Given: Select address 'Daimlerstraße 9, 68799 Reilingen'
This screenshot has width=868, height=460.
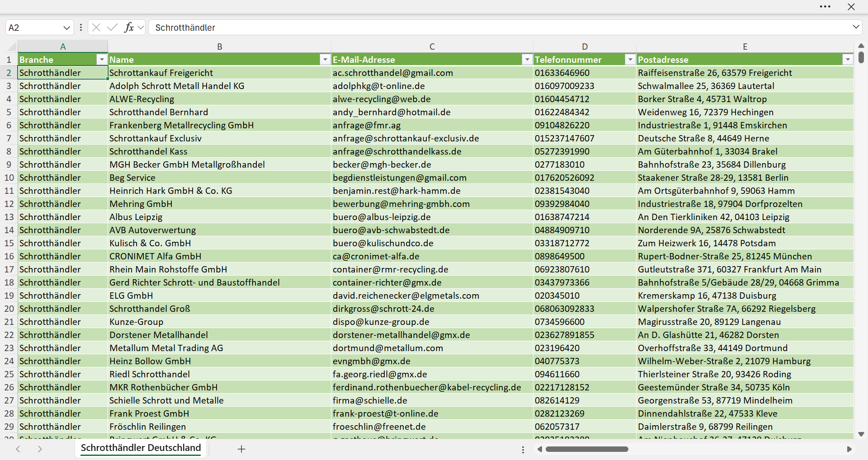Looking at the screenshot, I should [745, 427].
